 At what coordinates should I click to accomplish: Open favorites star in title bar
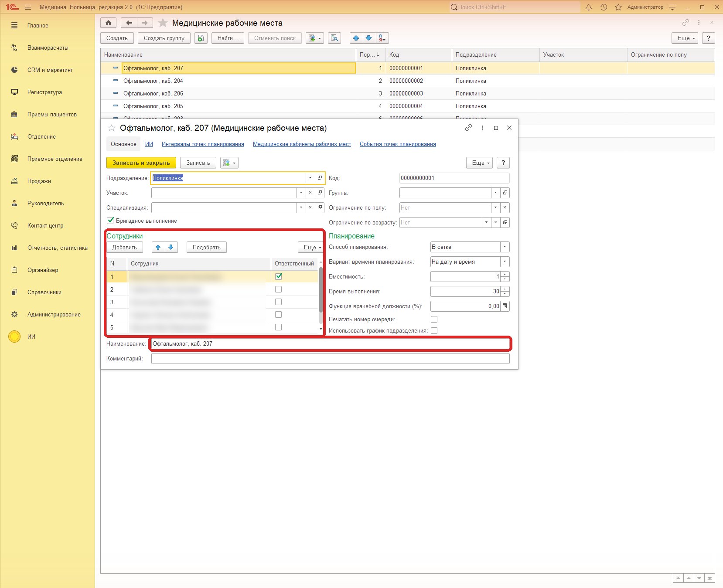(x=618, y=7)
